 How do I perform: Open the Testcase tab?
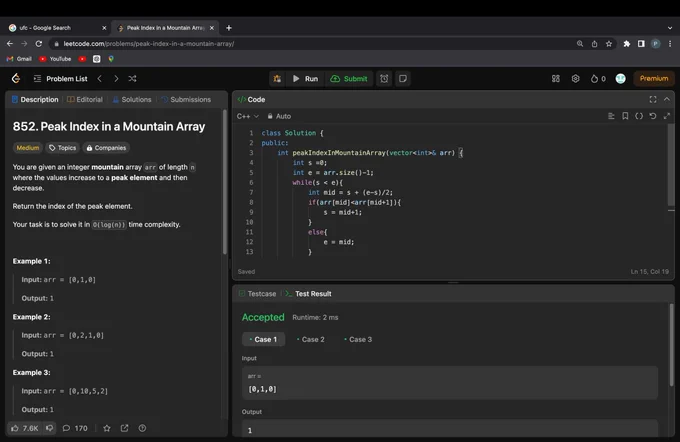[258, 294]
